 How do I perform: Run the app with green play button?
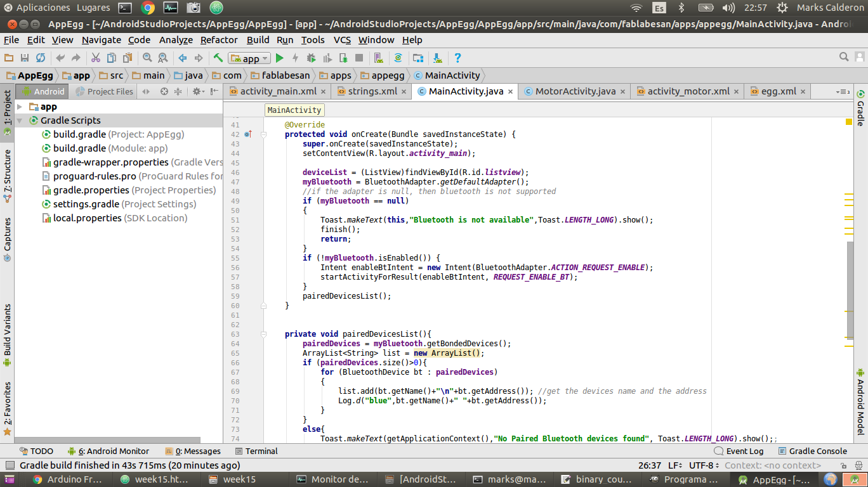pos(279,58)
